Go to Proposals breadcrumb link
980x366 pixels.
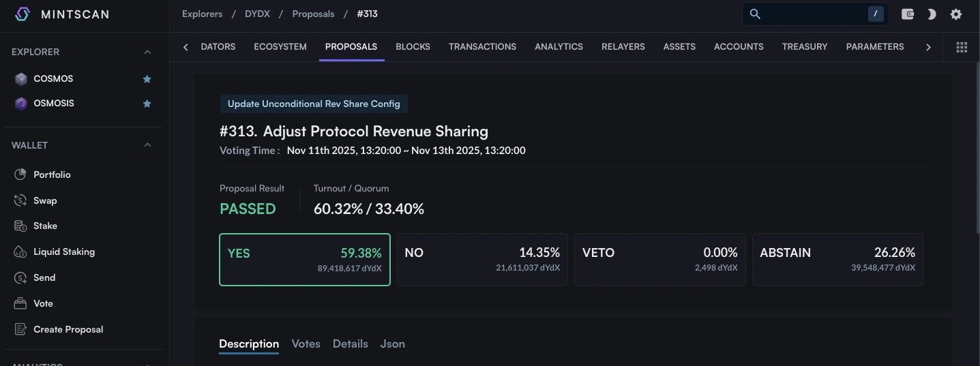(313, 14)
